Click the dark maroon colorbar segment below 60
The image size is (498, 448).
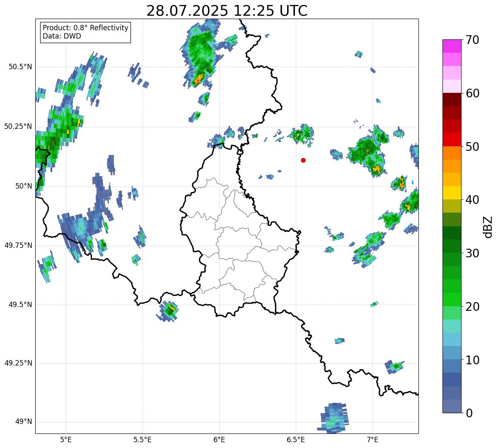451,99
